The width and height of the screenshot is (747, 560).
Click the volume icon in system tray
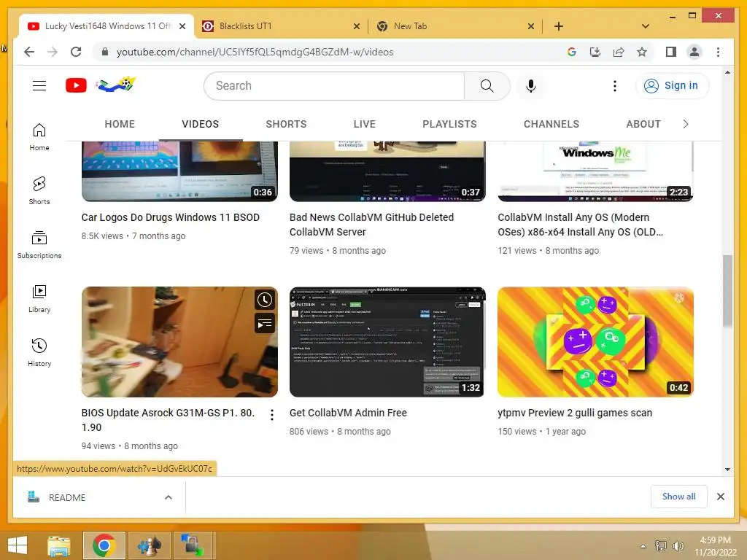(678, 545)
